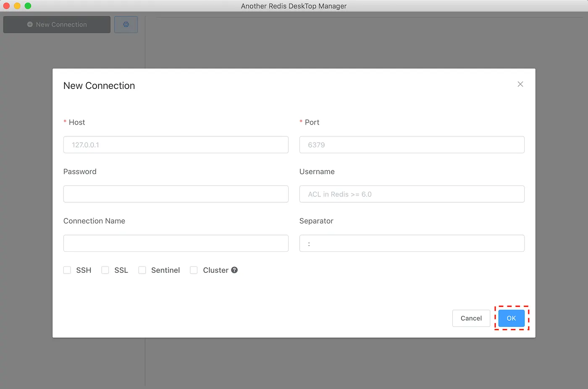Click the "Port" field label

click(x=312, y=122)
